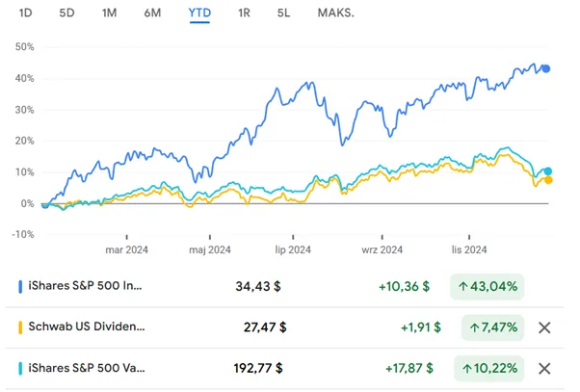Image resolution: width=580 pixels, height=392 pixels.
Task: Click the 10,22% gain badge
Action: coord(489,369)
